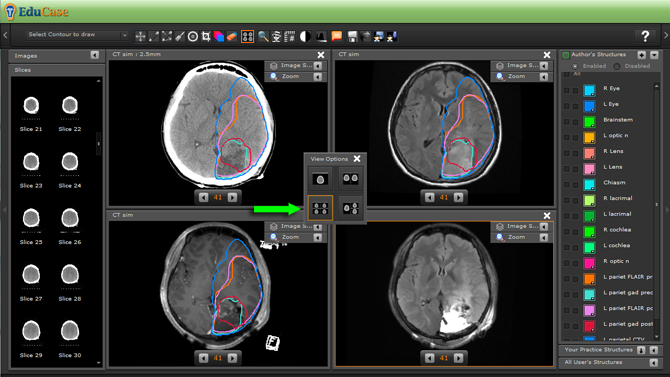
Task: Click the structures list scroll-up arrow
Action: pyautogui.click(x=656, y=87)
